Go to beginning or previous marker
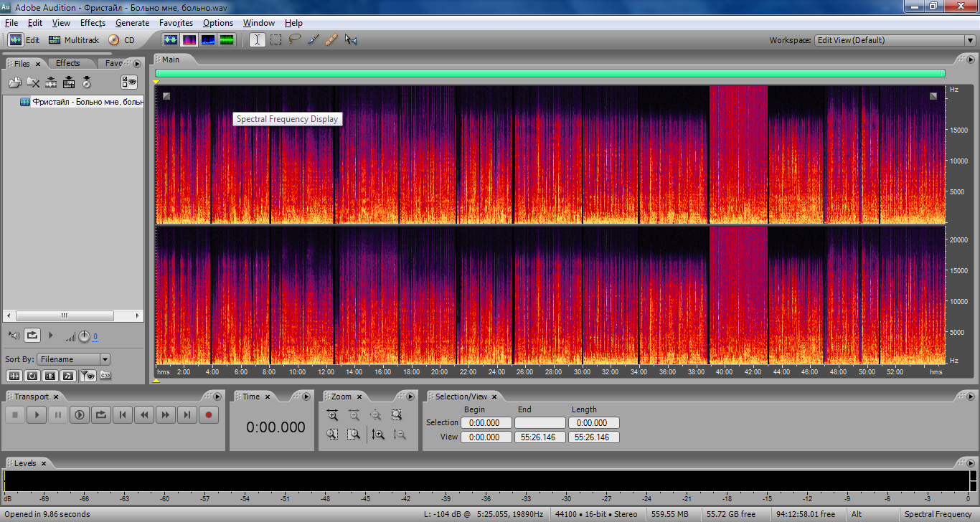 coord(123,414)
